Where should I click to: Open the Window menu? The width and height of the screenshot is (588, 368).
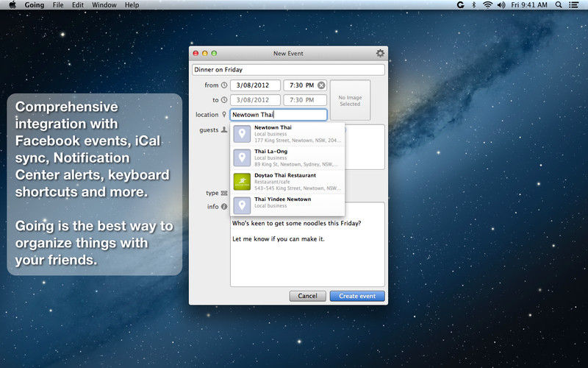pos(104,5)
